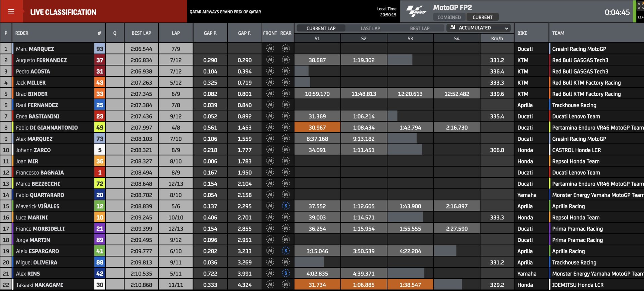Click Marc Marquez front tyre icon

pyautogui.click(x=270, y=49)
